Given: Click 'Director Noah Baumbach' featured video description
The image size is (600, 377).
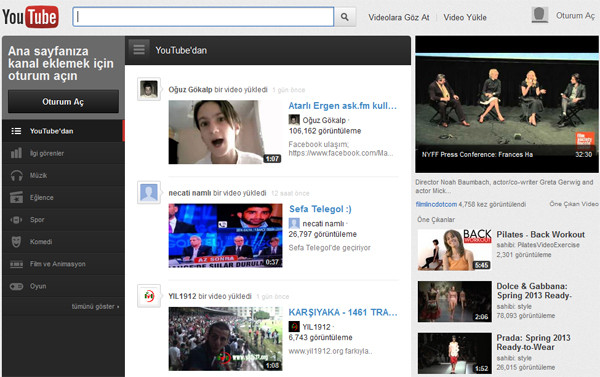Looking at the screenshot, I should 504,186.
